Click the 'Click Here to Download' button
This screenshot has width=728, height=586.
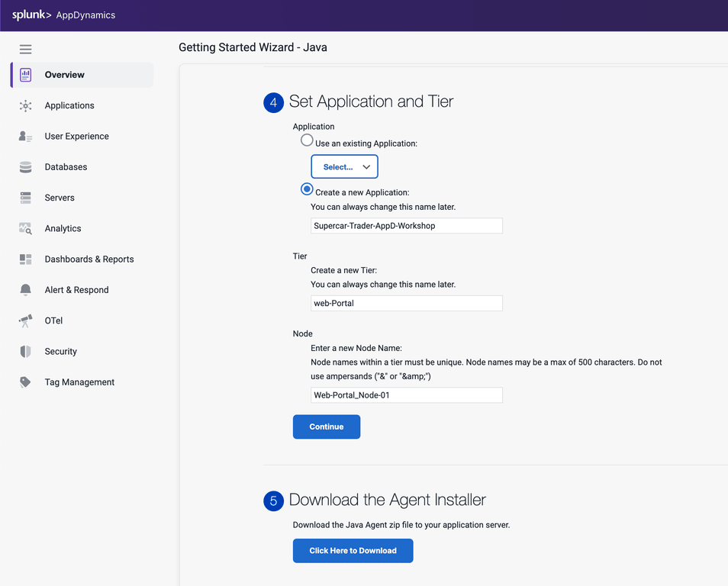pos(353,551)
